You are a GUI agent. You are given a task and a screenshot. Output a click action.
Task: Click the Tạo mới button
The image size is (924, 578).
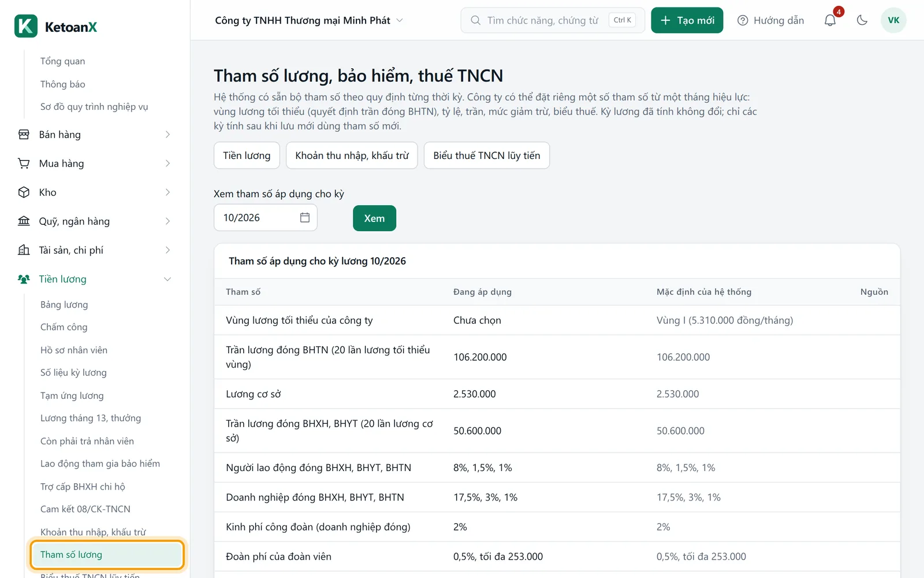click(x=687, y=20)
